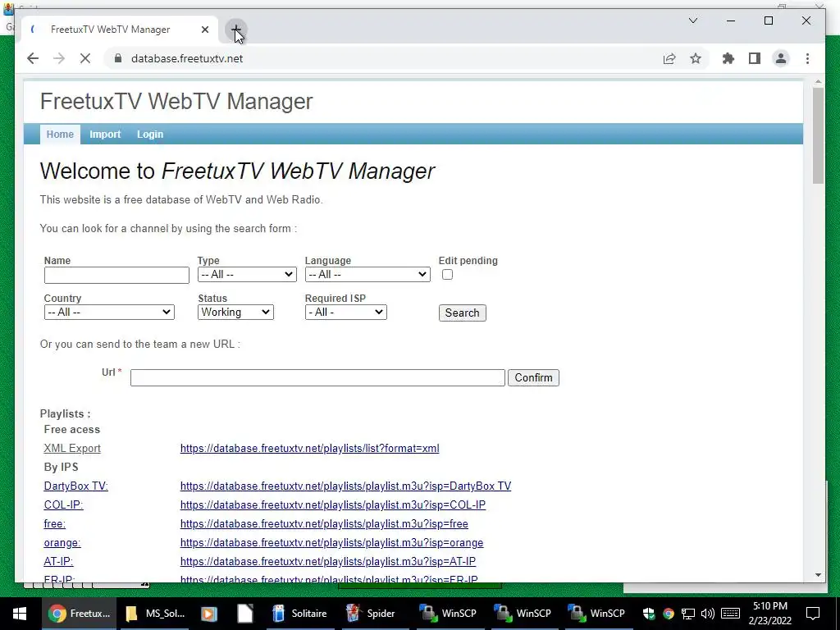Open Windows Security tray icon
Image resolution: width=840 pixels, height=630 pixels.
tap(649, 614)
